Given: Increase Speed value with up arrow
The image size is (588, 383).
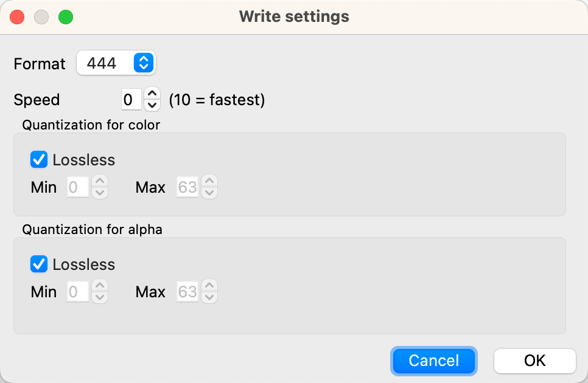Looking at the screenshot, I should click(152, 94).
